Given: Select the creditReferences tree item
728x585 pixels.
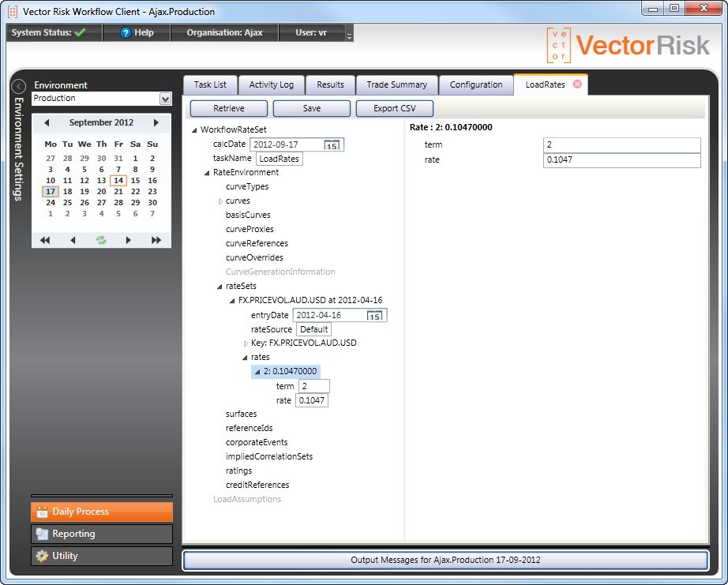Looking at the screenshot, I should coord(257,486).
